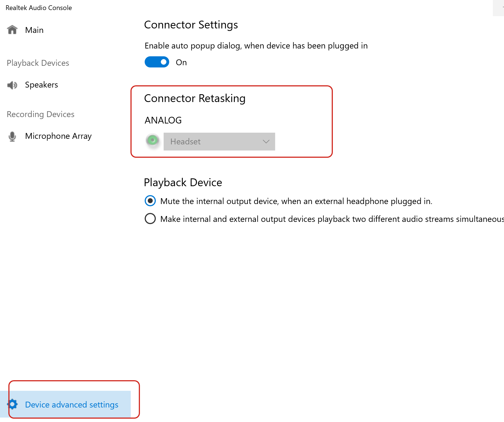
Task: Go to the Main page
Action: click(34, 30)
